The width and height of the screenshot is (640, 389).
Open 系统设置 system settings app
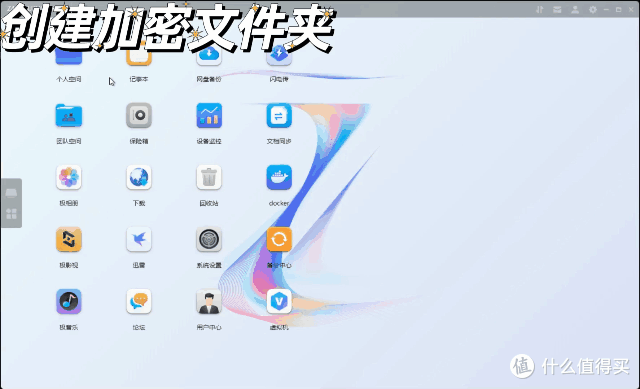tap(209, 240)
